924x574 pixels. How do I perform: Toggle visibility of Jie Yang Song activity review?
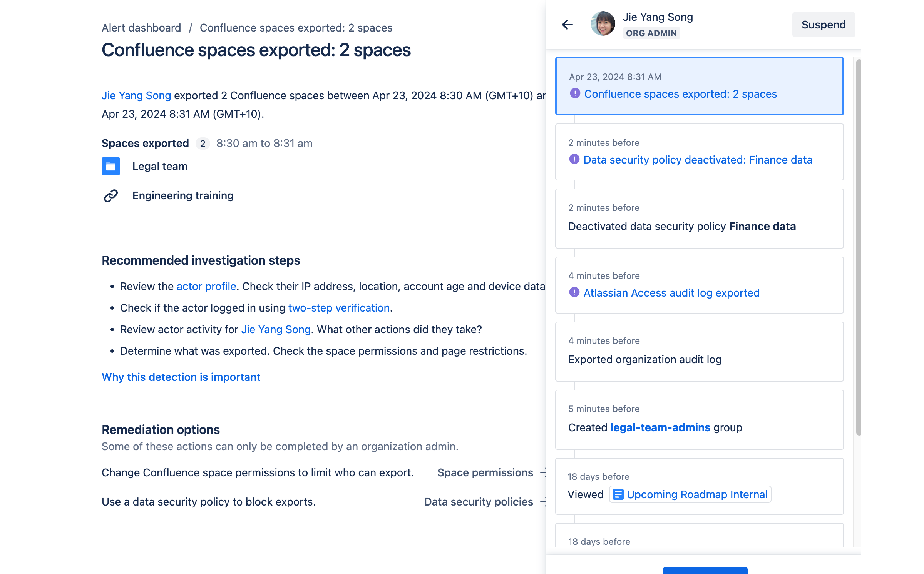(567, 25)
